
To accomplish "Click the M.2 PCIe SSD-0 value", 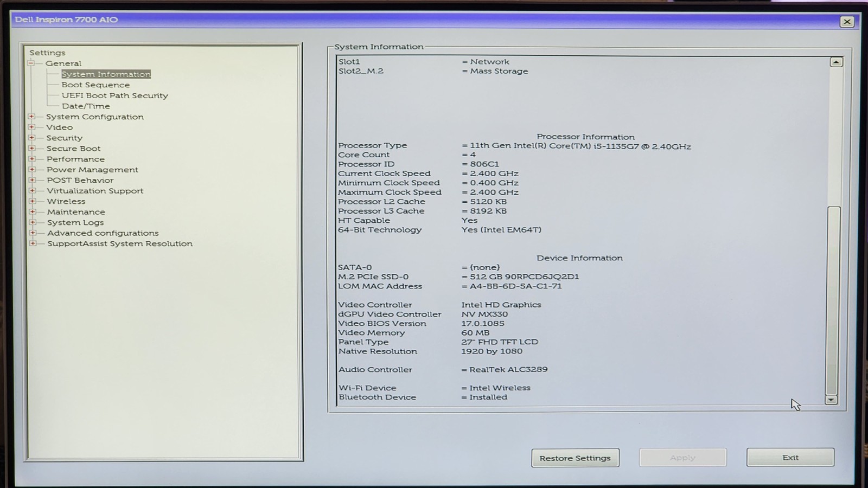I will 524,277.
